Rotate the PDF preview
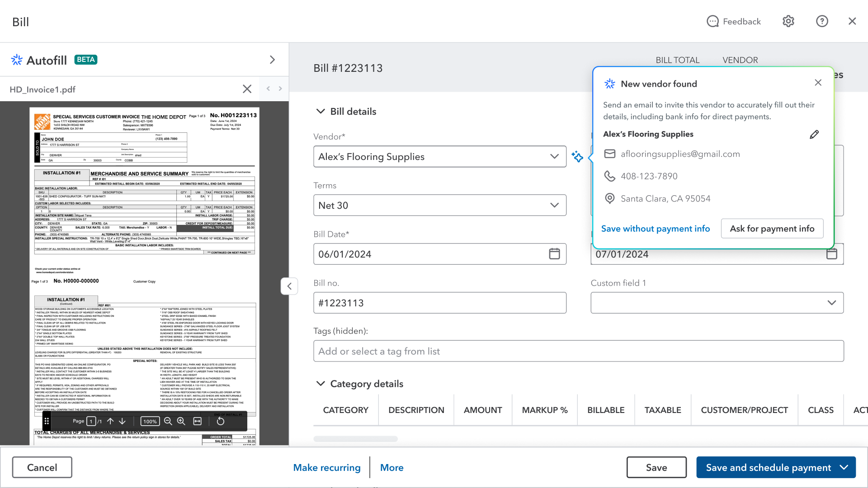 [221, 421]
